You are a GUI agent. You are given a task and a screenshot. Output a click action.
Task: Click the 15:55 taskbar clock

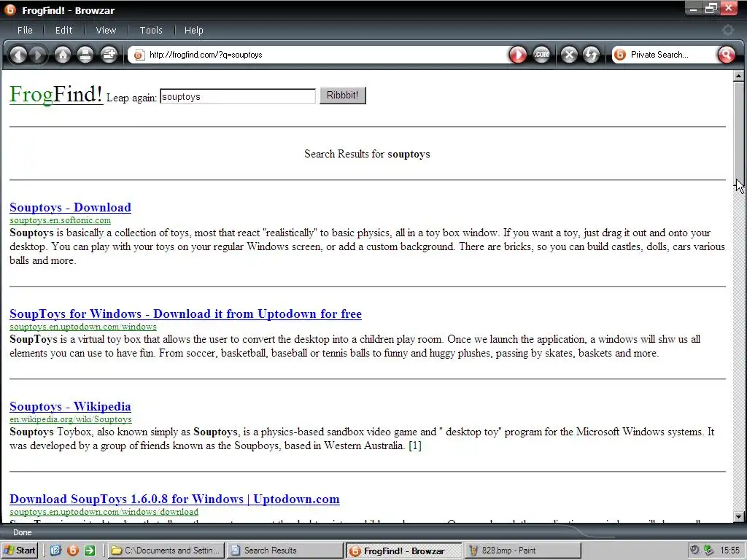pos(729,550)
